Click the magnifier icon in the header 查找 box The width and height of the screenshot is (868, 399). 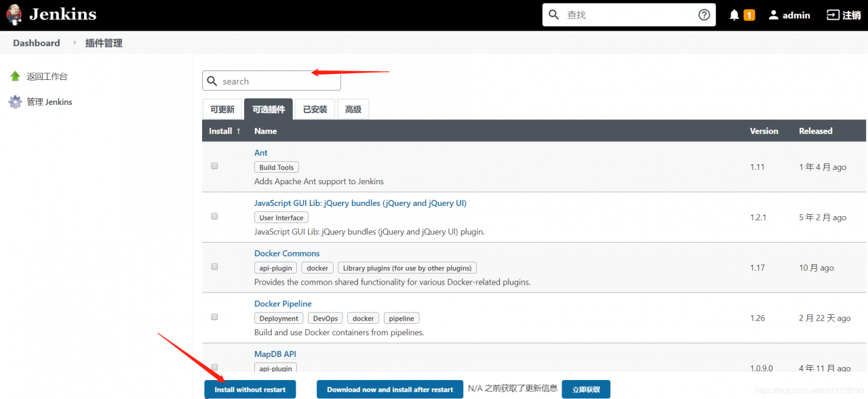[554, 15]
